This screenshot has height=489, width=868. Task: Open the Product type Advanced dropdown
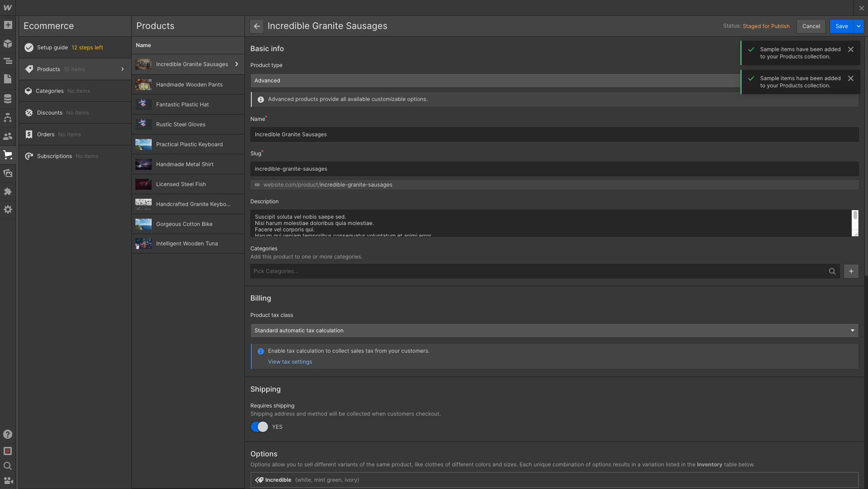pyautogui.click(x=494, y=81)
